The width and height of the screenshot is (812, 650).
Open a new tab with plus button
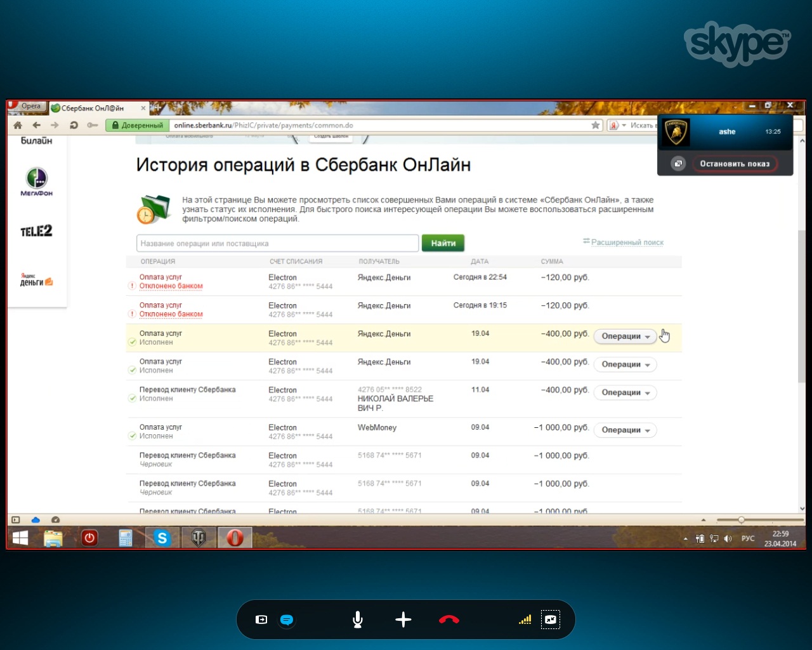tap(157, 107)
